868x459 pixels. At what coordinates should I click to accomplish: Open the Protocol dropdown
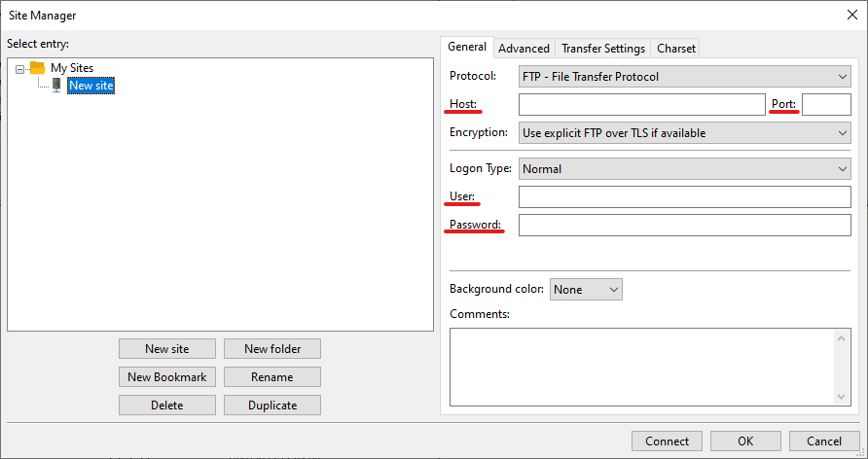pyautogui.click(x=685, y=76)
